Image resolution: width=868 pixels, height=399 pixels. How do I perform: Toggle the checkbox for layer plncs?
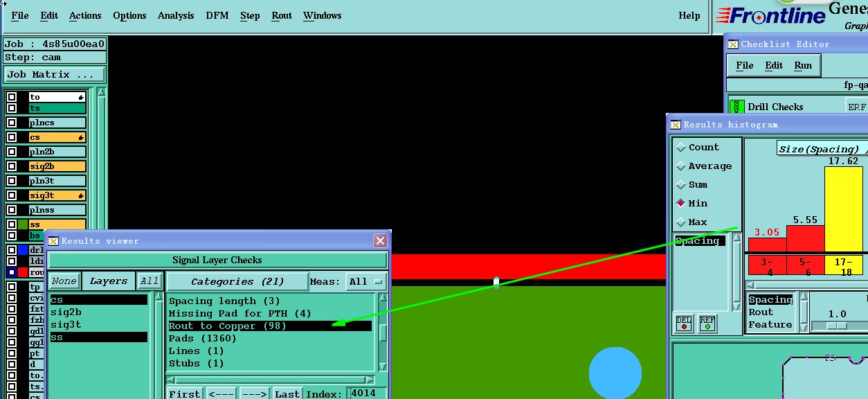pos(12,123)
